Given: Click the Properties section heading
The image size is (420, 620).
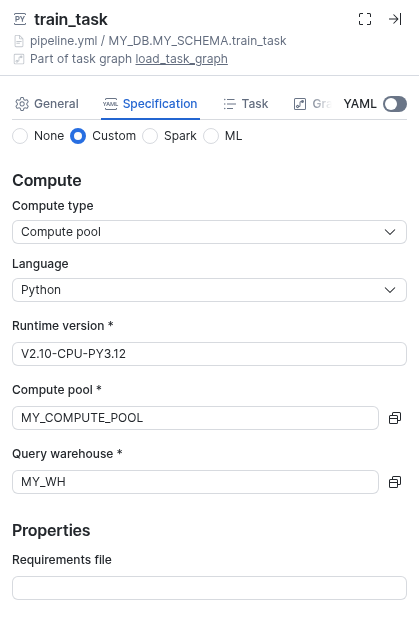Looking at the screenshot, I should 51,530.
